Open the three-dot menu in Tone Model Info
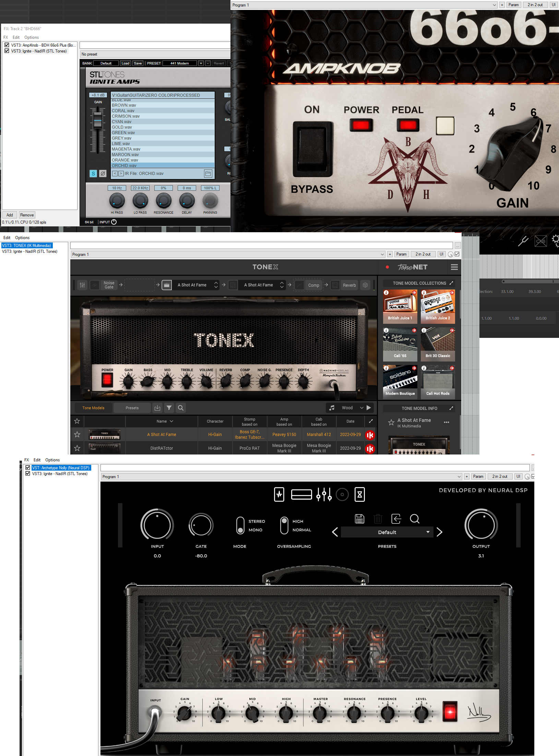The width and height of the screenshot is (559, 756). tap(447, 422)
